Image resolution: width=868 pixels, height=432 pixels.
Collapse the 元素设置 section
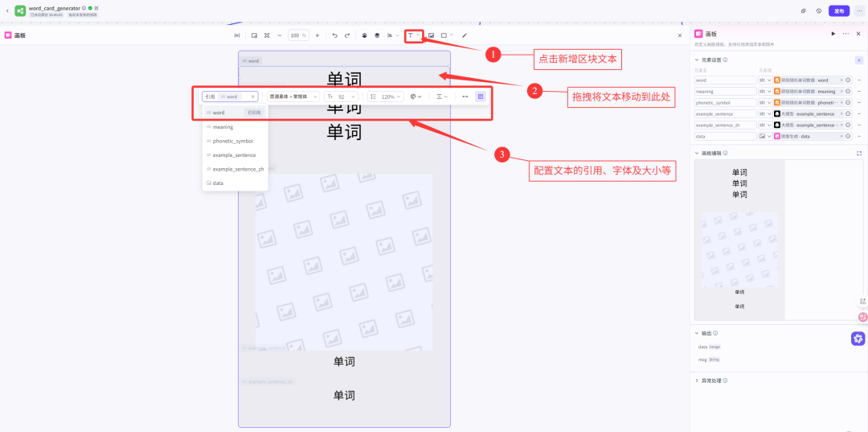[697, 60]
